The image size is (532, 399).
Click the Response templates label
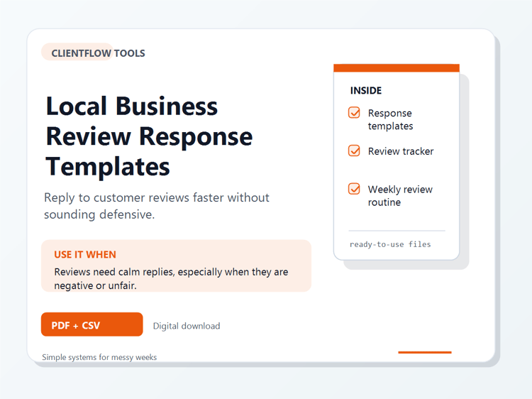(390, 119)
